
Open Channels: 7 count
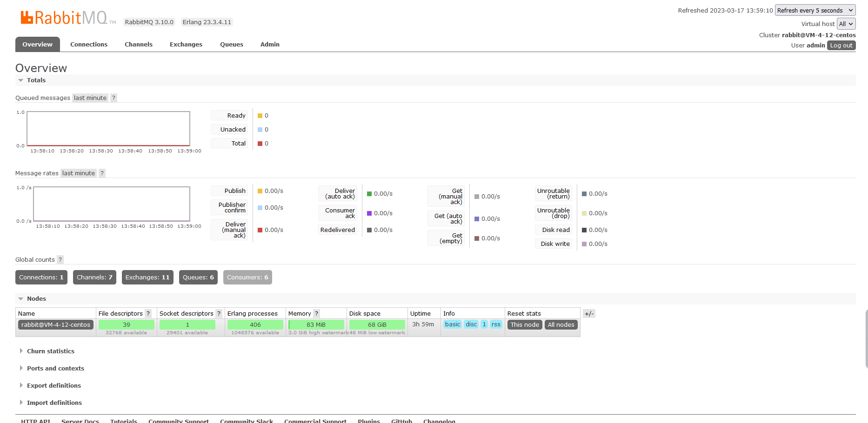pyautogui.click(x=94, y=277)
